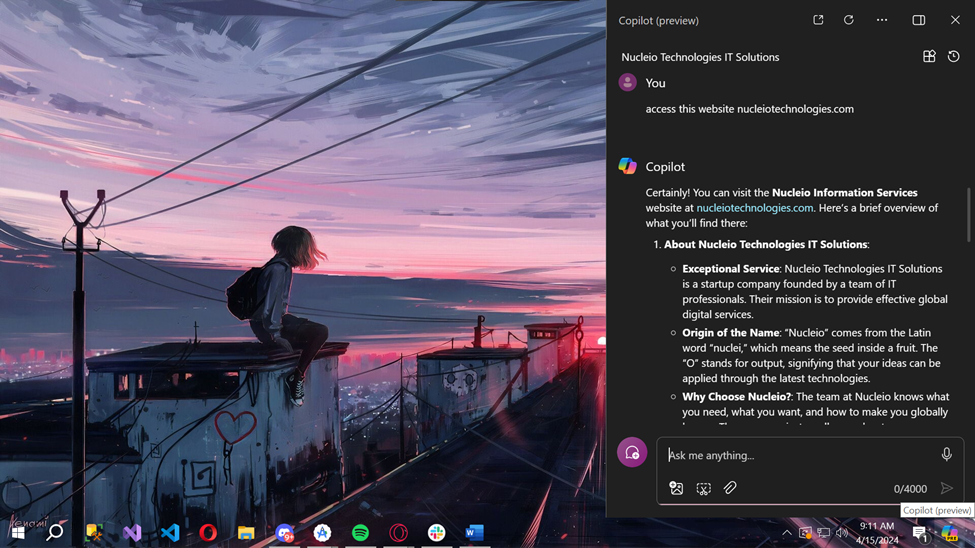975x548 pixels.
Task: Activate the microphone voice input
Action: pos(946,455)
